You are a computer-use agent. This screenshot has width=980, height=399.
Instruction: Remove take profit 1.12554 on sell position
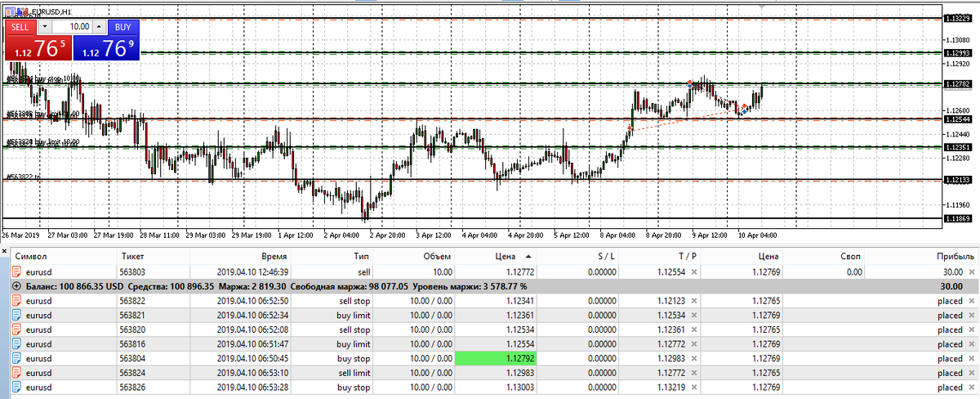point(694,271)
